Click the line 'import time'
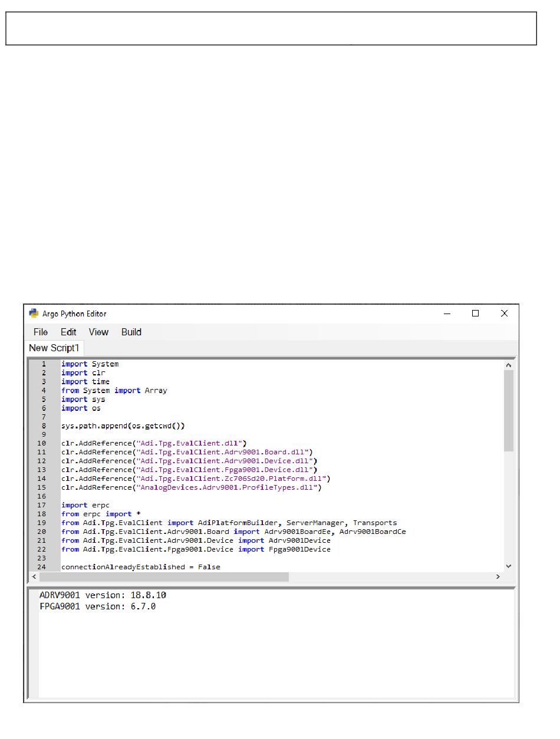The height and width of the screenshot is (739, 560). (85, 381)
